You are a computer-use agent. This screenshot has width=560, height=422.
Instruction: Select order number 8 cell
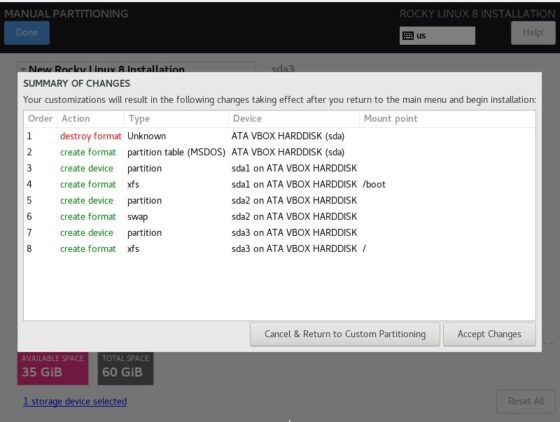[x=29, y=249]
